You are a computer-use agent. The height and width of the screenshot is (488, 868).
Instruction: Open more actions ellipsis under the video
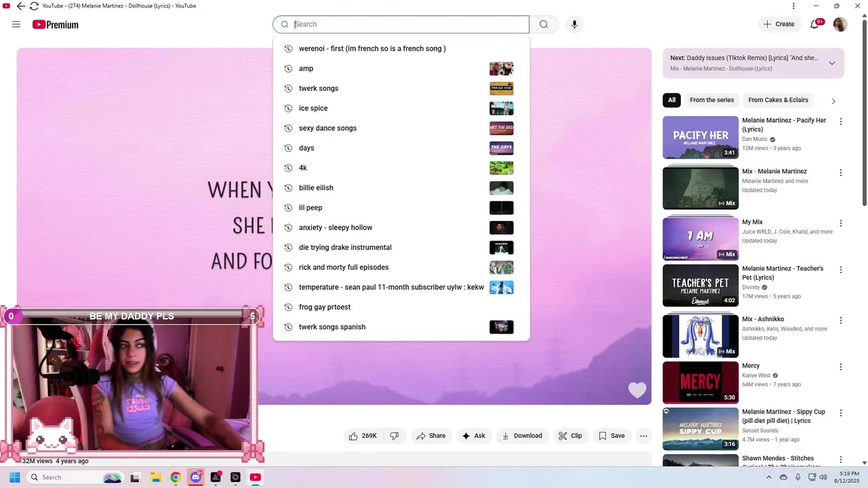(x=644, y=436)
